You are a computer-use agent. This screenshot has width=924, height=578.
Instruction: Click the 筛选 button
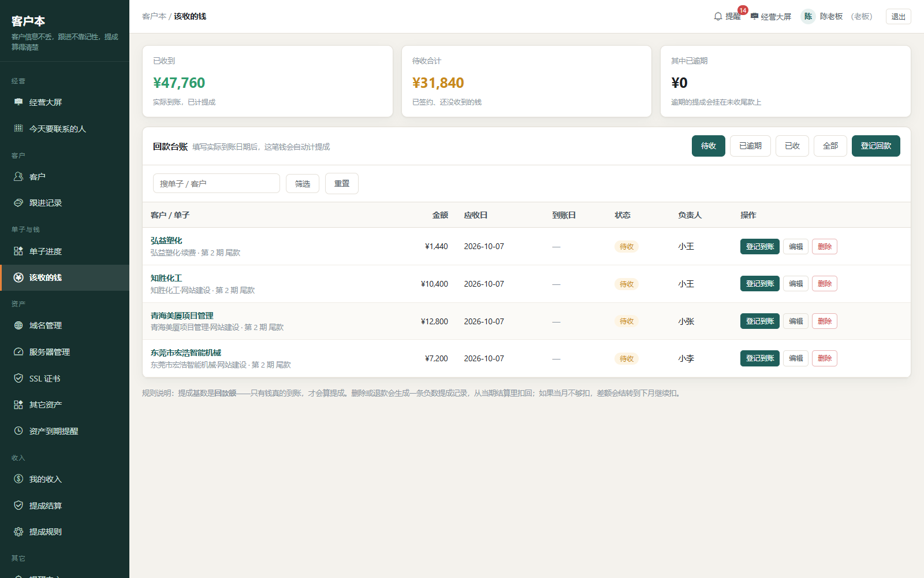[303, 183]
